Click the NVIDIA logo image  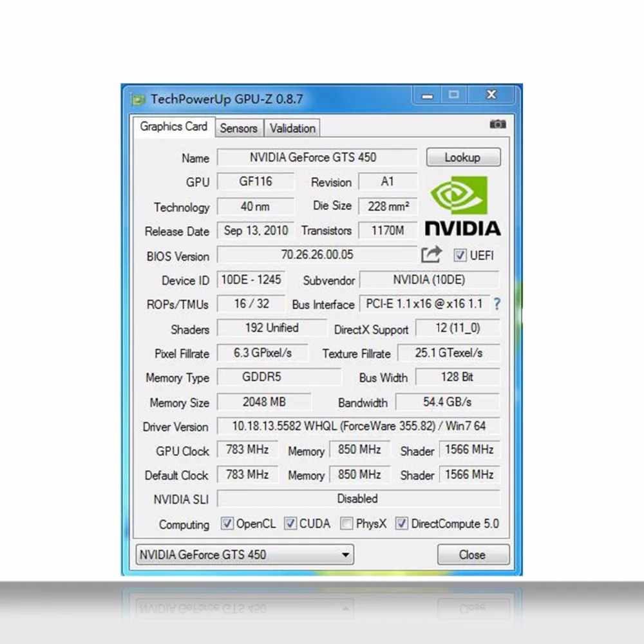click(462, 206)
